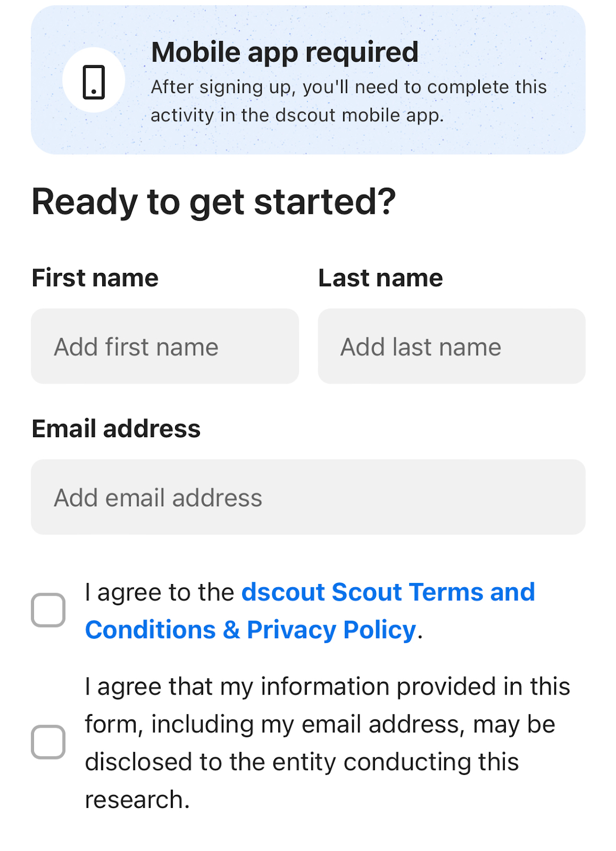The image size is (616, 851).
Task: Focus the "Add first name" input field
Action: [x=164, y=346]
